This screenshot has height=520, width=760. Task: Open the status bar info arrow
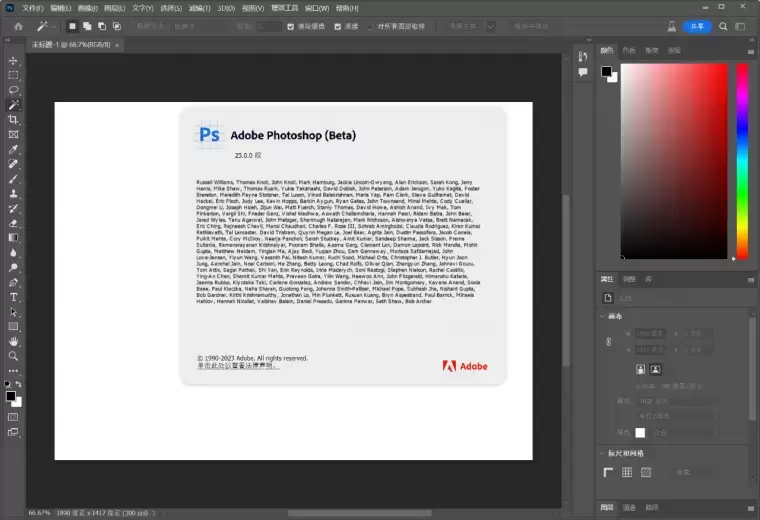coord(154,513)
